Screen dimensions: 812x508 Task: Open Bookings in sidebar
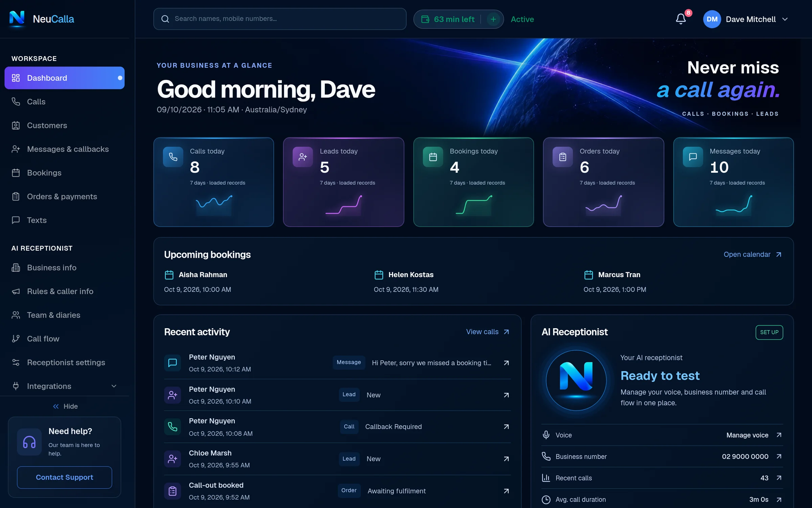pos(64,173)
